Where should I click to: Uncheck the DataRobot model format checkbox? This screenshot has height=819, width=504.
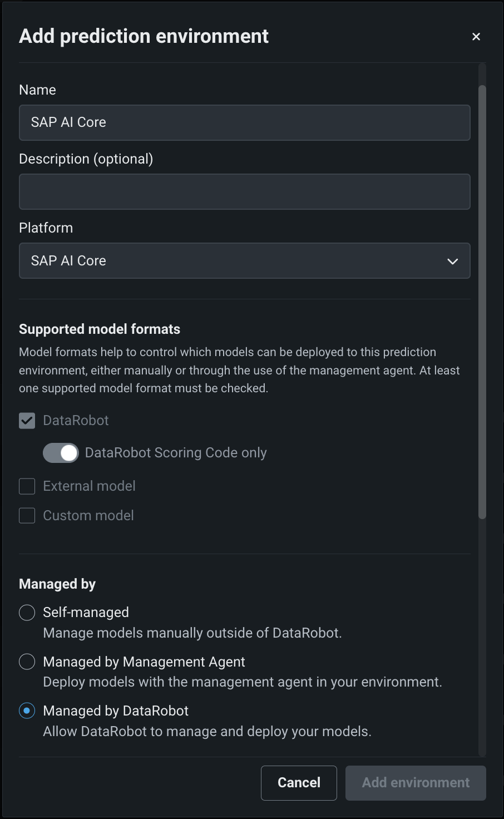click(27, 421)
